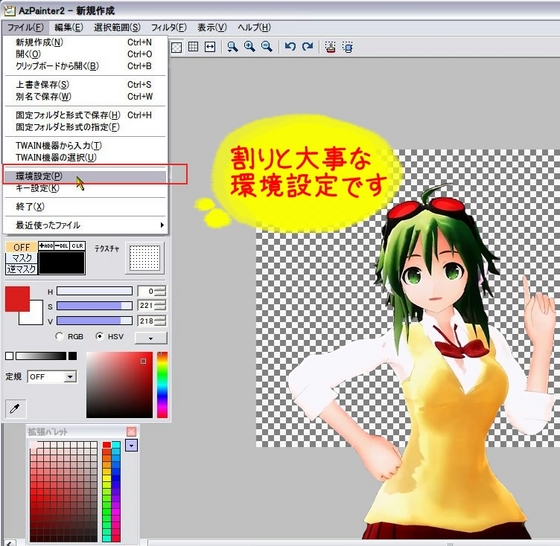Open the 定規 OFF dropdown
Viewport: 560px width, 546px height.
tap(52, 377)
